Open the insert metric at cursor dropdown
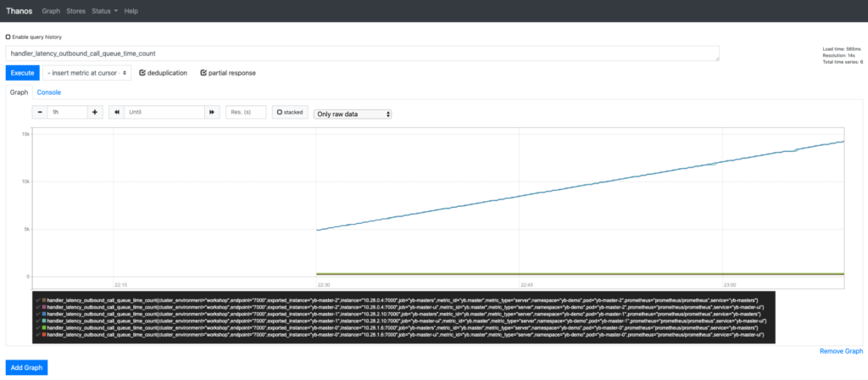Image resolution: width=868 pixels, height=380 pixels. coord(87,73)
